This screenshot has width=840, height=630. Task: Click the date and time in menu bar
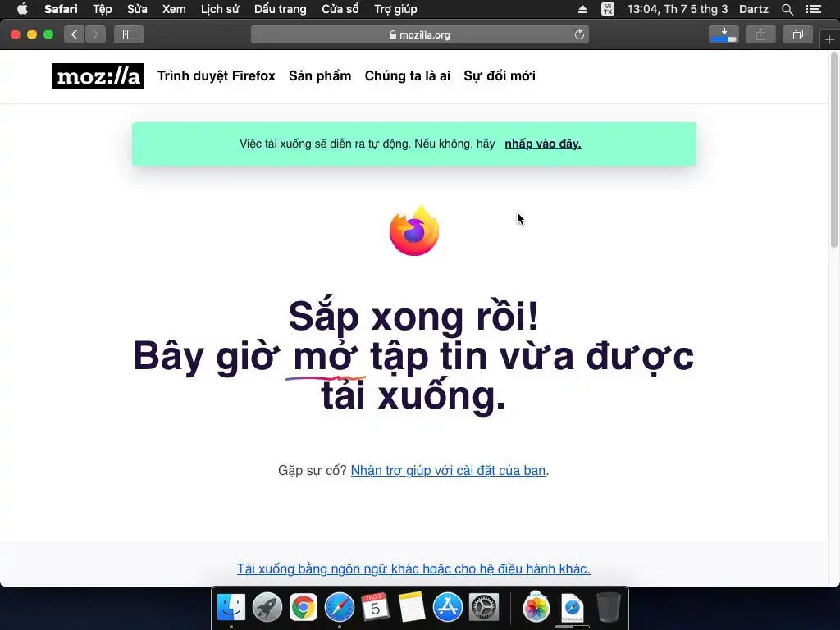tap(677, 9)
